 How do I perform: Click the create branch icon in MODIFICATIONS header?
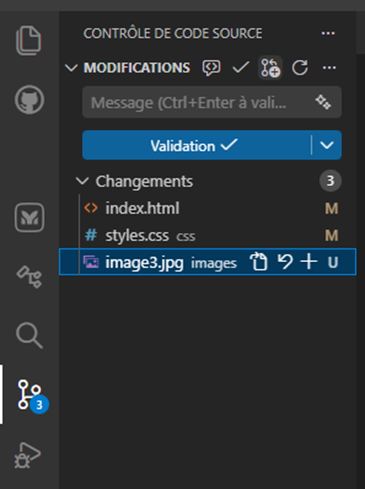pos(270,68)
